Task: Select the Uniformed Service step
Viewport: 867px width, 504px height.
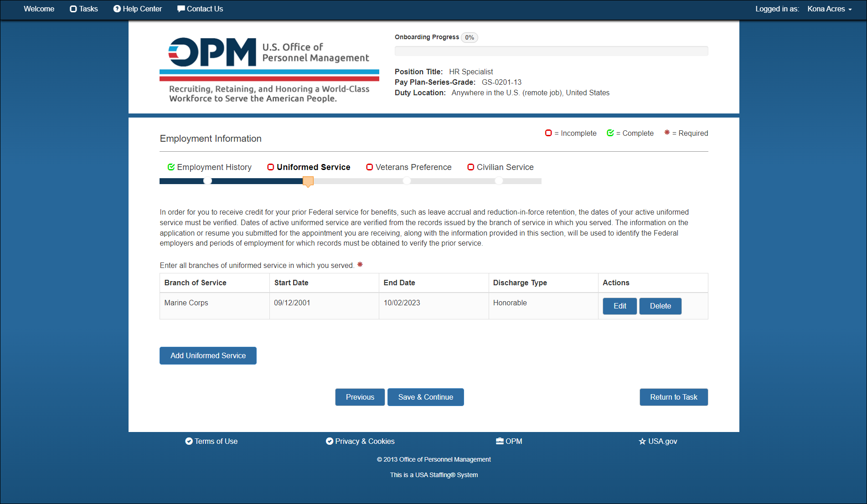Action: point(309,167)
